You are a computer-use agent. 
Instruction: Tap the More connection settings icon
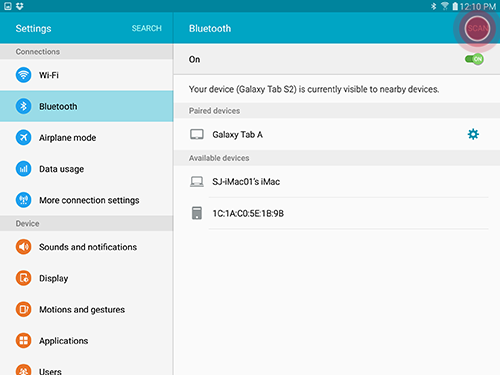click(23, 200)
